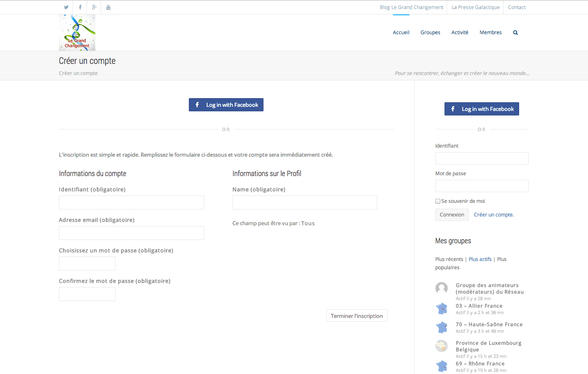
Task: Open the 70 – Haute-Saône France group link
Action: (x=489, y=325)
